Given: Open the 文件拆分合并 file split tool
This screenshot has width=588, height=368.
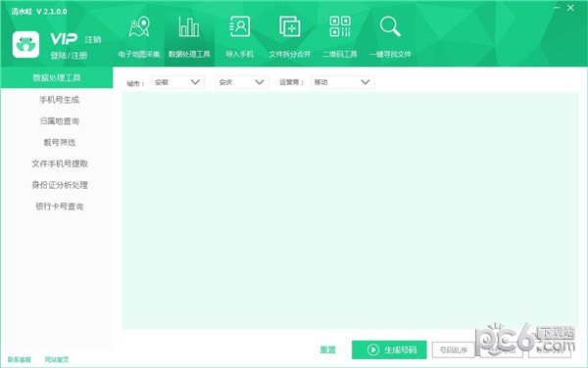Looking at the screenshot, I should (x=289, y=37).
